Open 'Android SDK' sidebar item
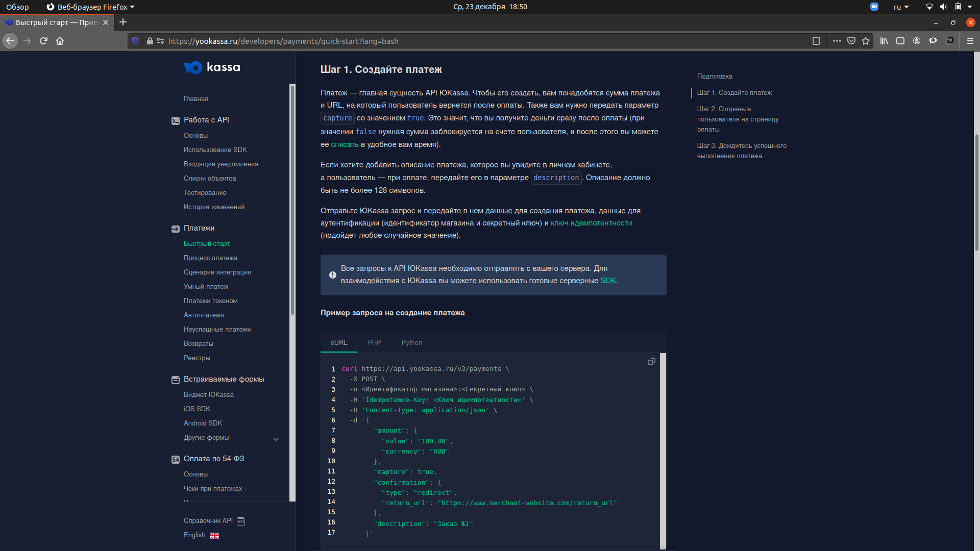The height and width of the screenshot is (551, 980). (x=203, y=423)
